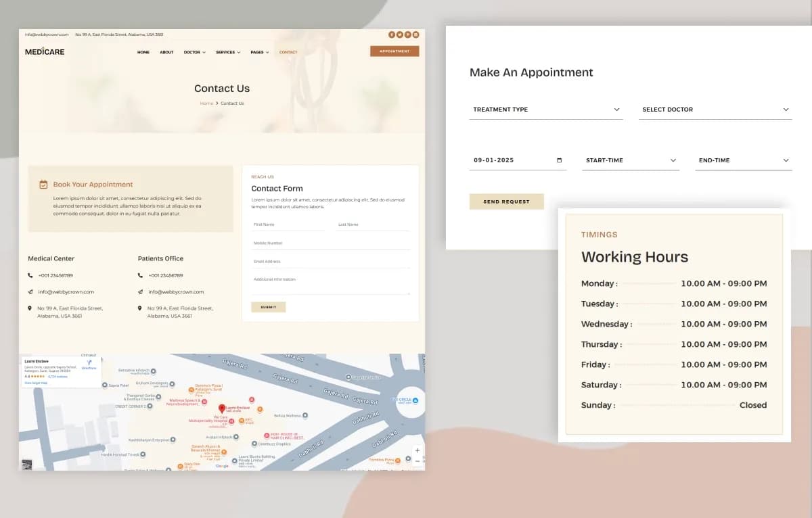Viewport: 812px width, 518px height.
Task: Zoom out the map with the minus button
Action: click(417, 461)
